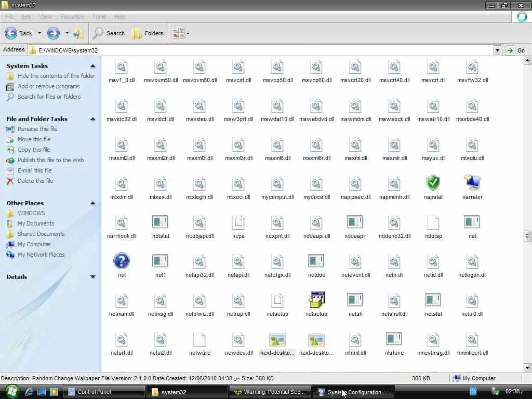The width and height of the screenshot is (532, 399).
Task: Select the netsh executable icon
Action: coord(355,300)
